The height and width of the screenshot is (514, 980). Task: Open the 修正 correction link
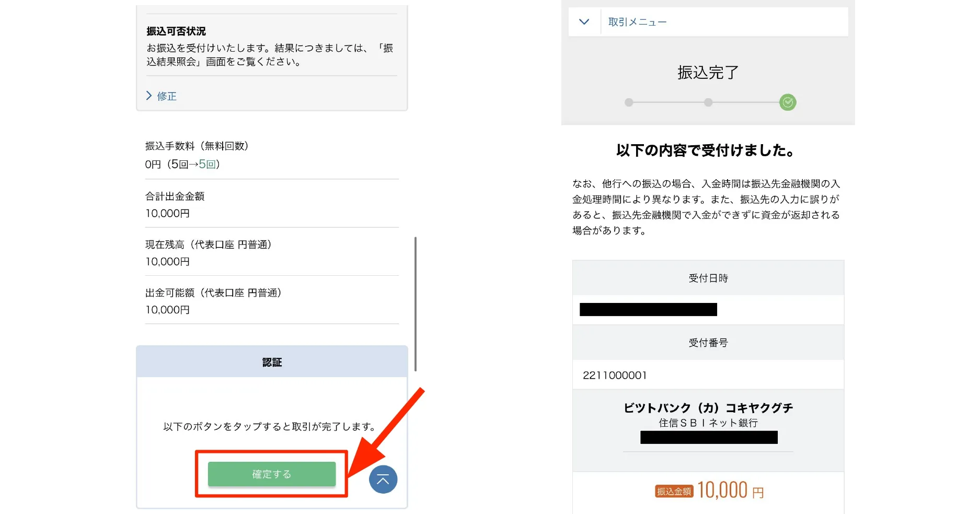[166, 96]
